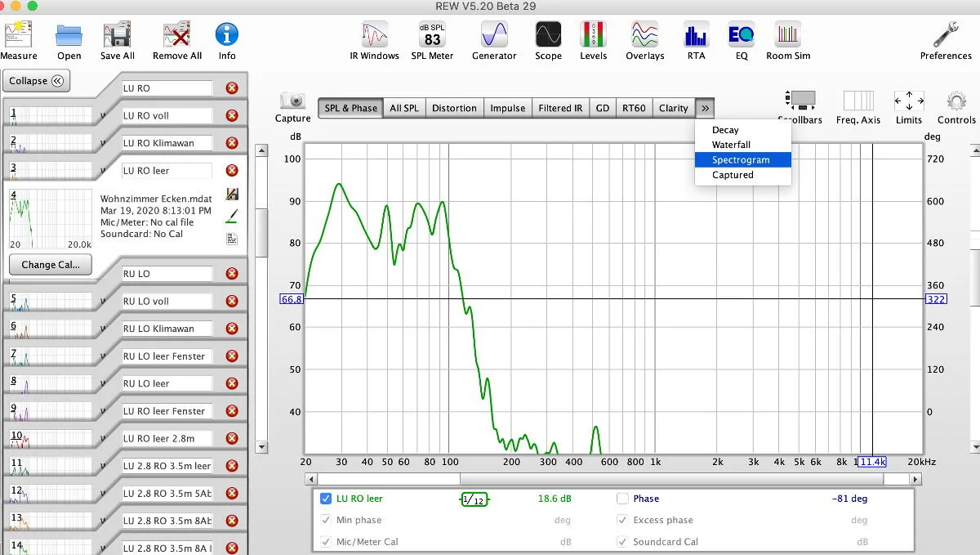Switch to the Distortion tab
The image size is (980, 555).
(454, 108)
